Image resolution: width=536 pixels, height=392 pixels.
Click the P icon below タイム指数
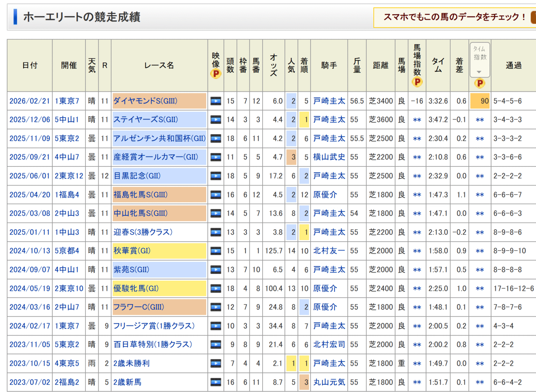tap(480, 83)
